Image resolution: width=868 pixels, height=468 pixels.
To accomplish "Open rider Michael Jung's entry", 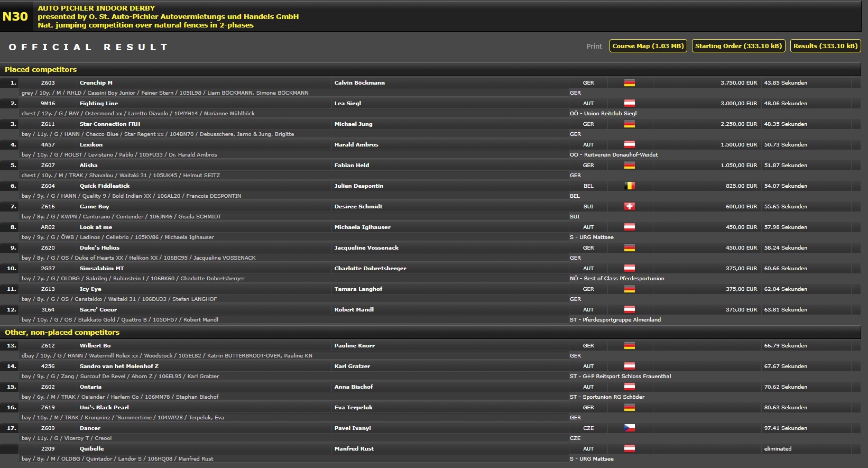I will point(353,124).
